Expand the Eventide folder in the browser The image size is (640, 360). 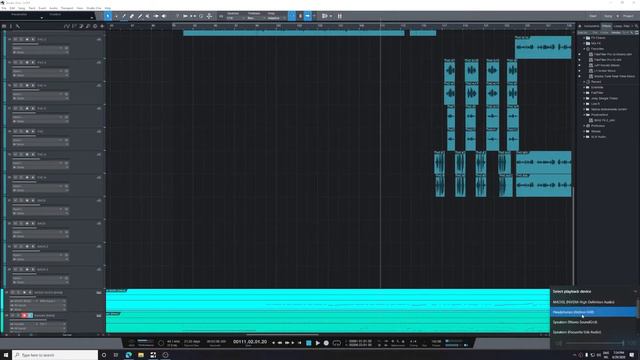click(x=584, y=87)
